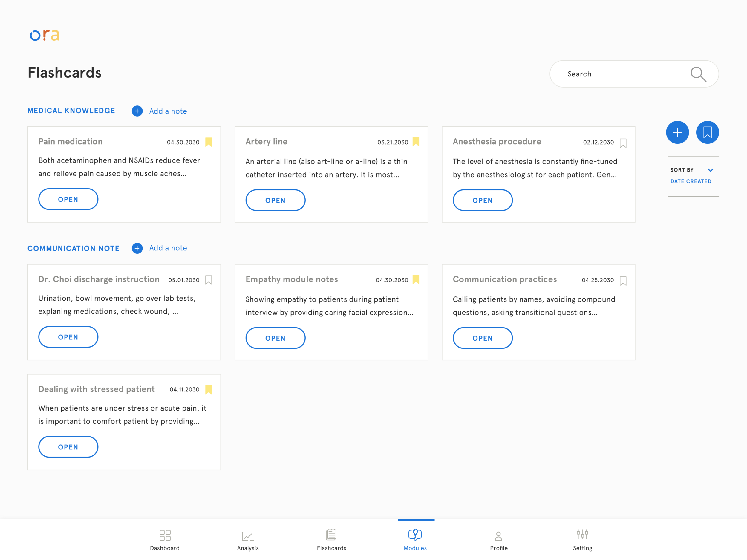Open the Pain medication flashcard

68,199
